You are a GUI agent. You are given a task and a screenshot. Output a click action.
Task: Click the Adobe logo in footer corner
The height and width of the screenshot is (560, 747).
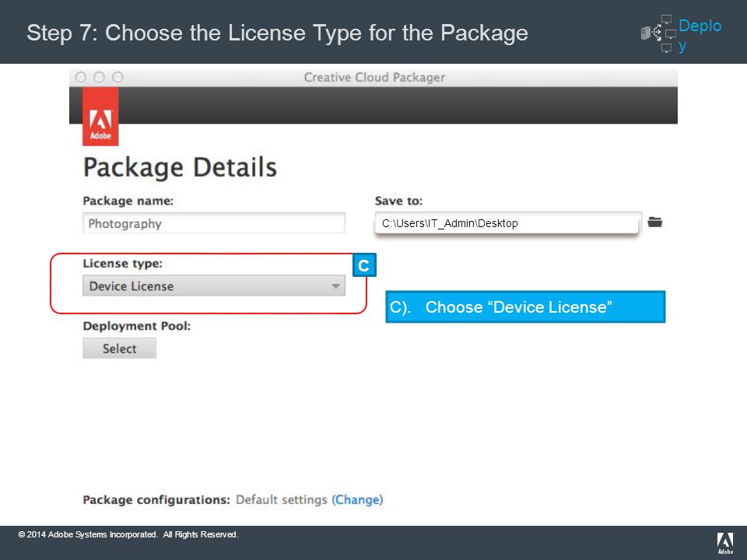coord(725,544)
